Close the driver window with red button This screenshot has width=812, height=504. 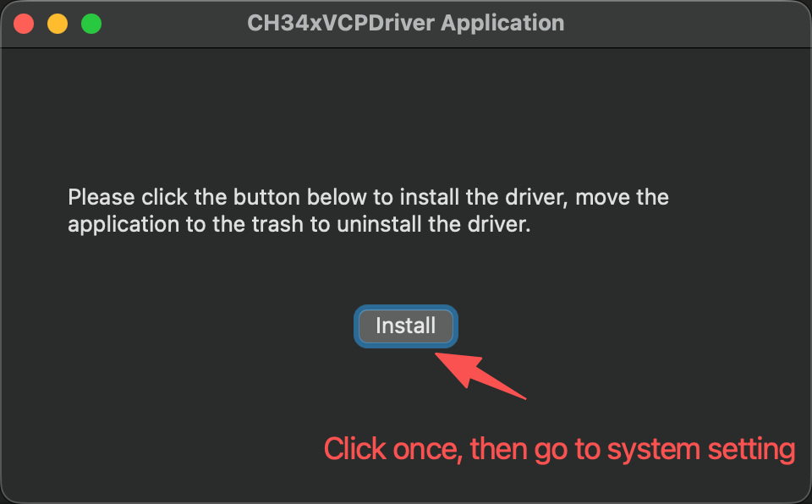[24, 24]
